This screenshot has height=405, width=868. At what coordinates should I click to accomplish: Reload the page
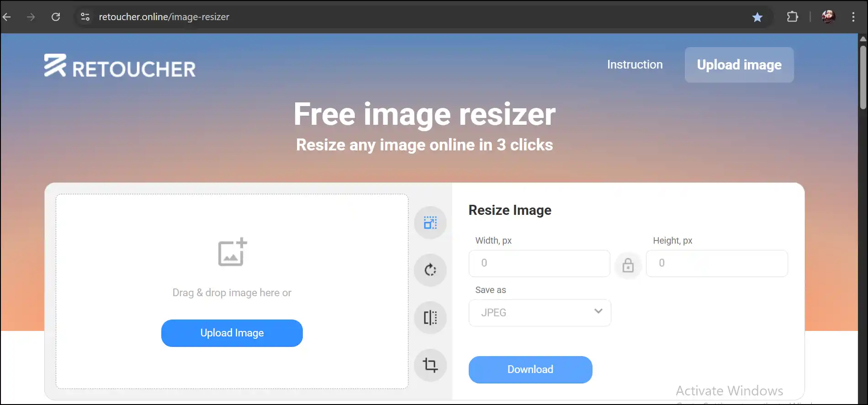(56, 17)
